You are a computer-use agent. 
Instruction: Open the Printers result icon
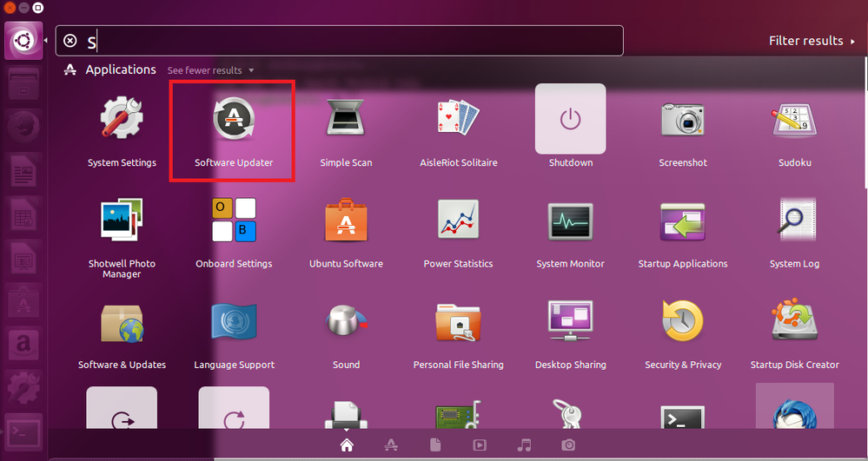point(346,415)
